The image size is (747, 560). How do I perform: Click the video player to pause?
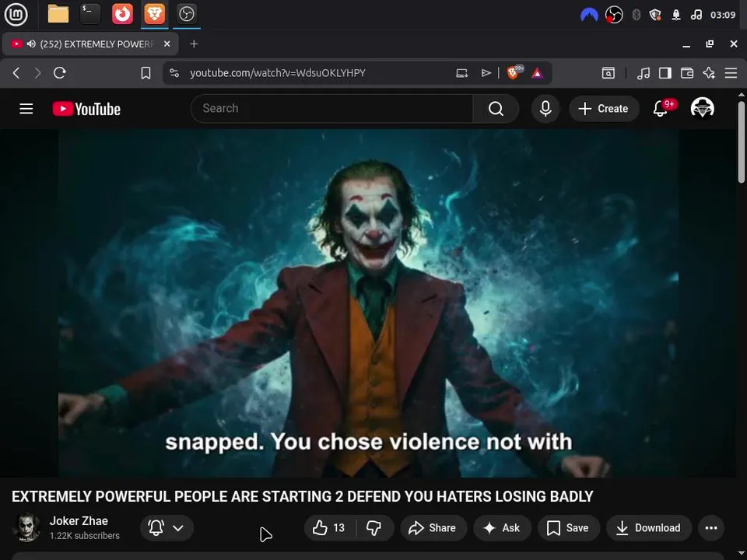368,303
